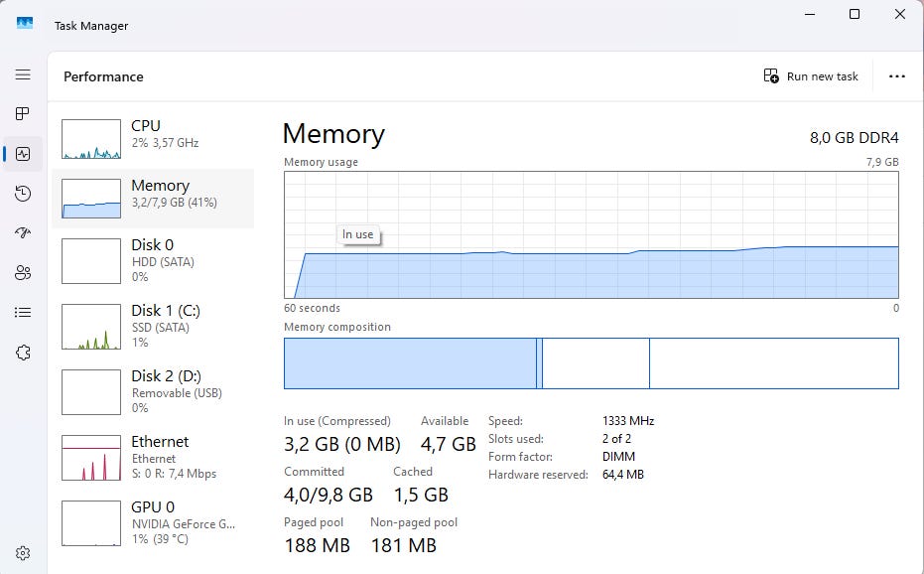This screenshot has width=924, height=574.
Task: Click the Non-paged pool value 181 MB
Action: (404, 545)
